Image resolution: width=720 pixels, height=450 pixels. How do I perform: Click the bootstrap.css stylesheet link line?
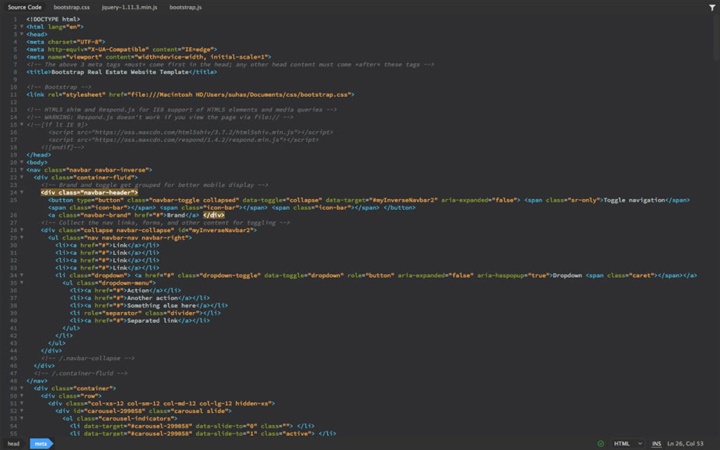coord(190,95)
